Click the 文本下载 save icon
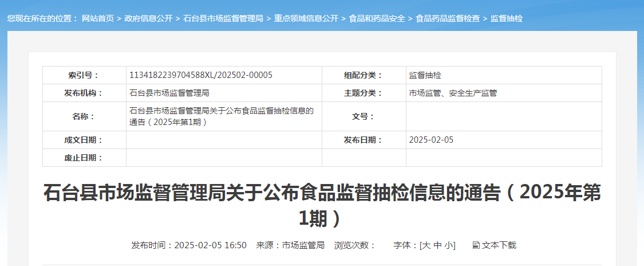 (476, 245)
